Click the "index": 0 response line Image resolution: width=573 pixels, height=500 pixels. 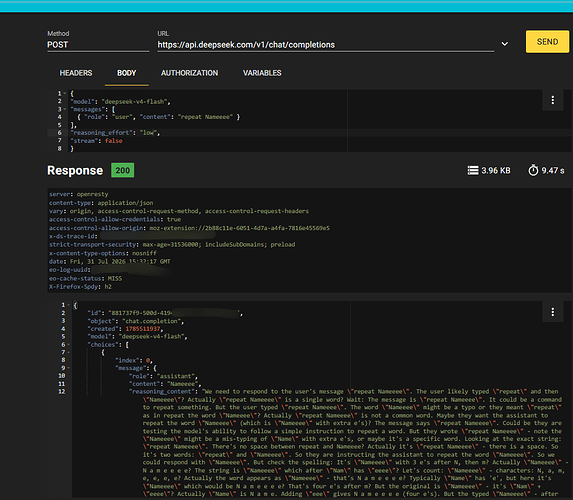(x=134, y=360)
